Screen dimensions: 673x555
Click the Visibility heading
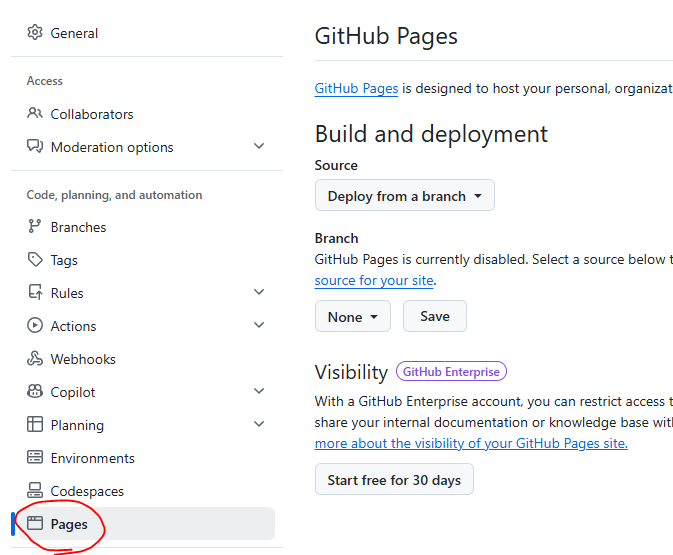point(351,372)
